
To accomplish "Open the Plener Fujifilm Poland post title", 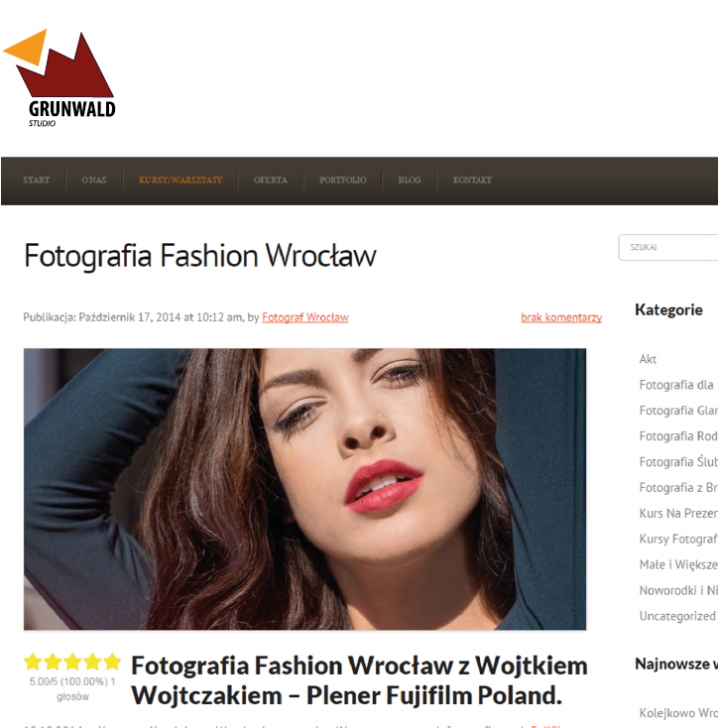I will 359,680.
